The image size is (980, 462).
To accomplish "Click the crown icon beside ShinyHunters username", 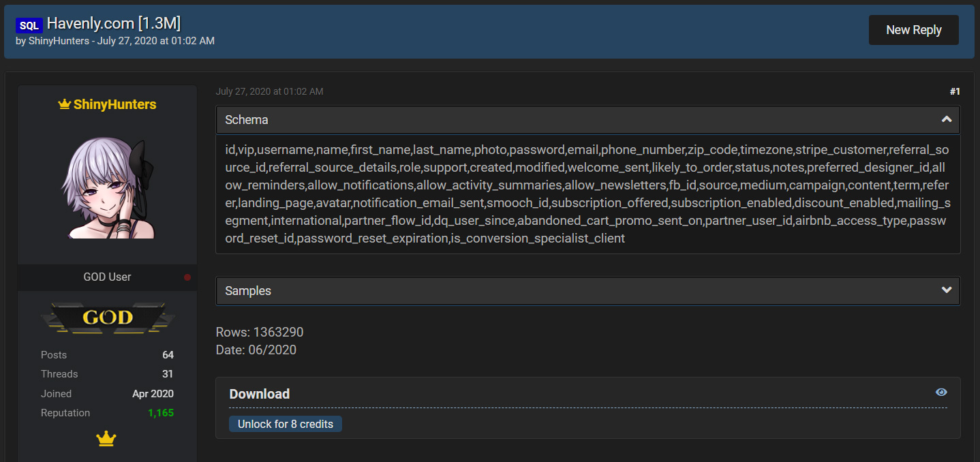I will tap(64, 105).
